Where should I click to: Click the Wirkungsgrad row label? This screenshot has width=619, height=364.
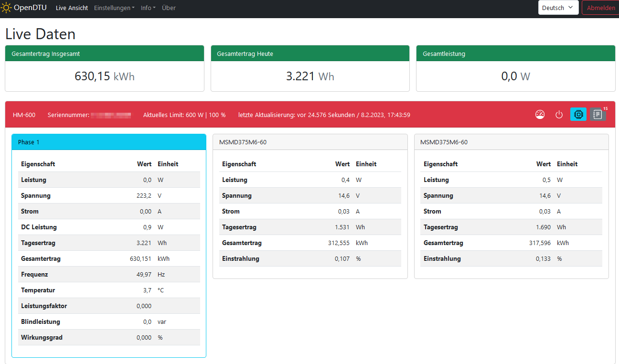pyautogui.click(x=42, y=337)
